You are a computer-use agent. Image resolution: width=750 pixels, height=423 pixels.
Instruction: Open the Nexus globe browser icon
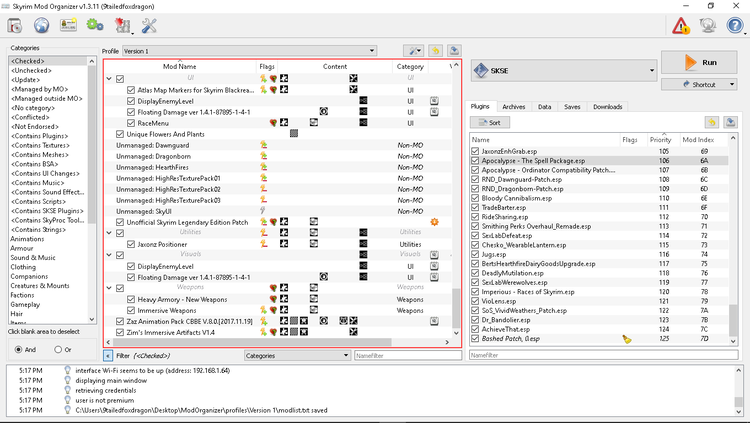pos(42,25)
